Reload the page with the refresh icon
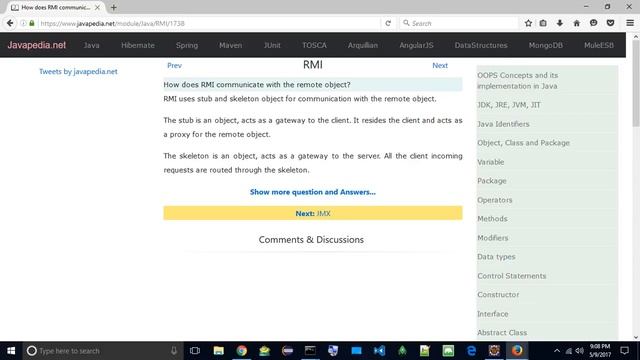The image size is (640, 360). 388,23
